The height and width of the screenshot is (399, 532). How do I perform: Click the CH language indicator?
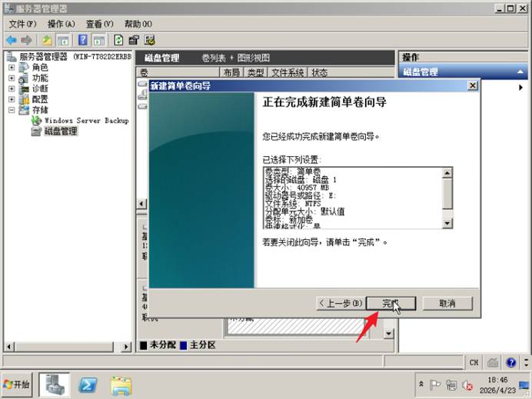point(474,362)
